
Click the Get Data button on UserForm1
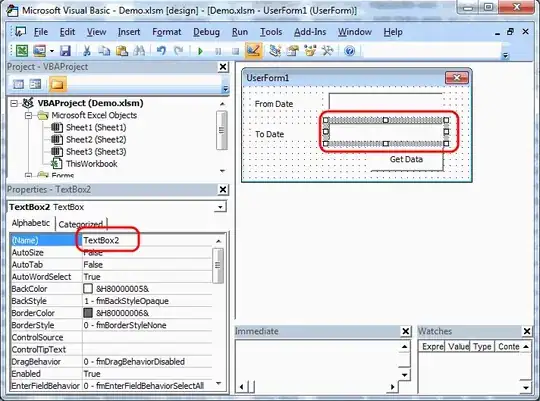[x=406, y=161]
